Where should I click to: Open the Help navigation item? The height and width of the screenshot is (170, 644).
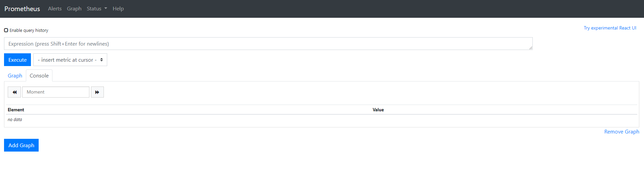(118, 9)
